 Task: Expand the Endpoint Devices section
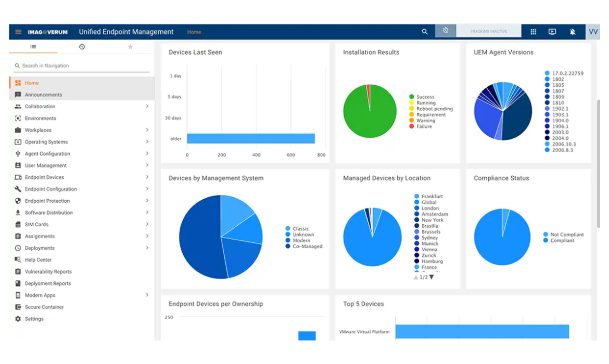(46, 177)
